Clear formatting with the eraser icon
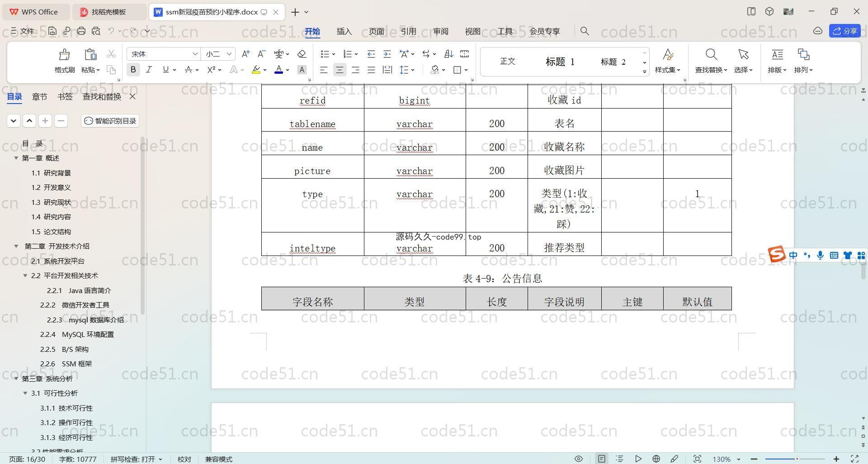Viewport: 868px width, 464px height. pos(302,54)
